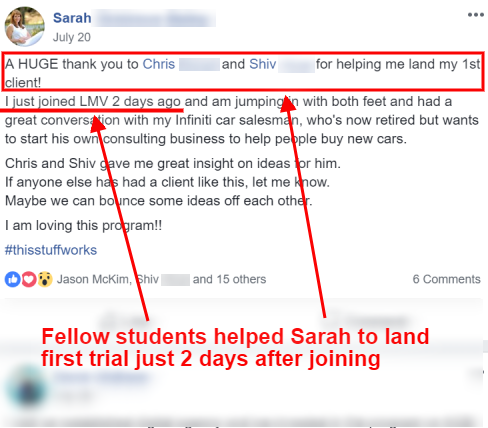Image resolution: width=488 pixels, height=428 pixels.
Task: Open the #thisstuffworks hashtag
Action: pos(51,250)
